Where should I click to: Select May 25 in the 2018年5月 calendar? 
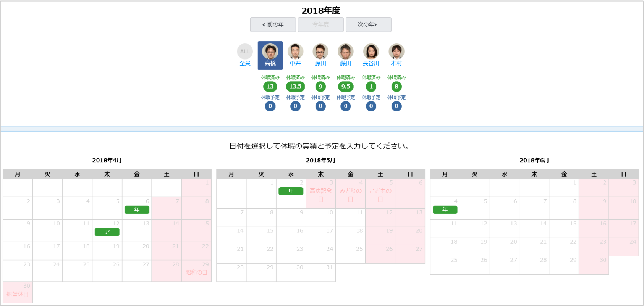click(x=350, y=254)
